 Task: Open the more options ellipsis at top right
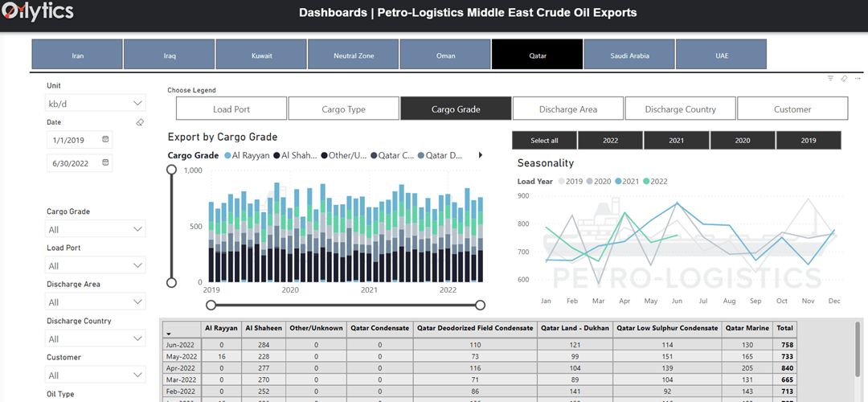point(858,79)
